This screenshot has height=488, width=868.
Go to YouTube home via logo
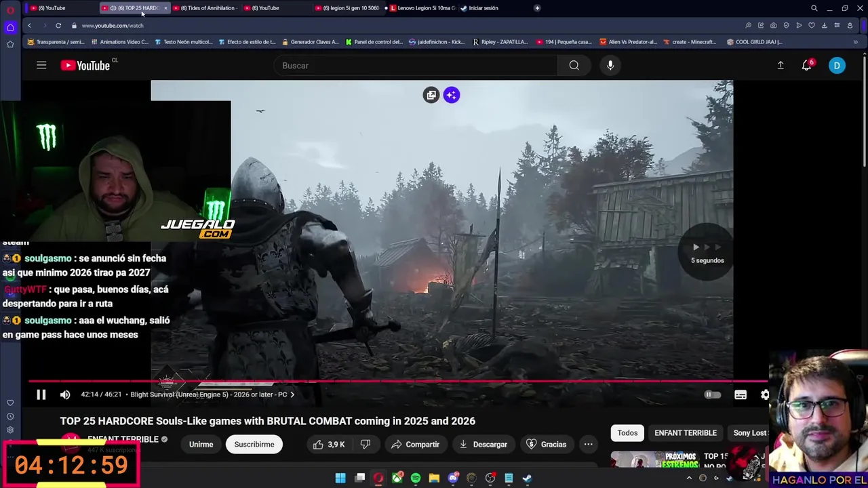(x=85, y=65)
